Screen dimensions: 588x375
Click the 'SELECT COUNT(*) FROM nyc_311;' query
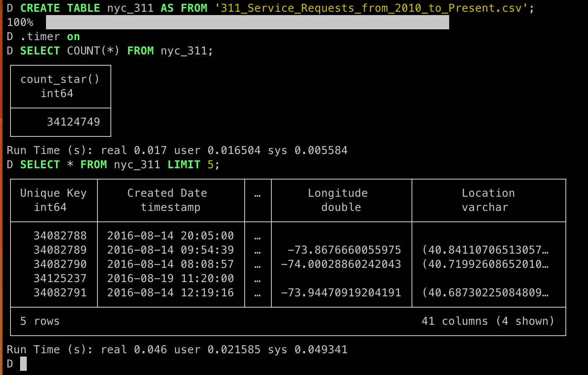[117, 51]
